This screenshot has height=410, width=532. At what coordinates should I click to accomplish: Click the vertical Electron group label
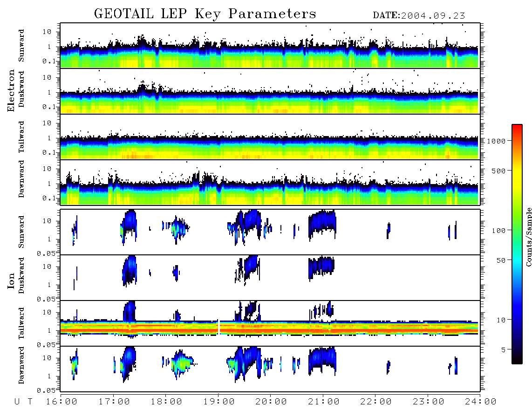(x=11, y=91)
